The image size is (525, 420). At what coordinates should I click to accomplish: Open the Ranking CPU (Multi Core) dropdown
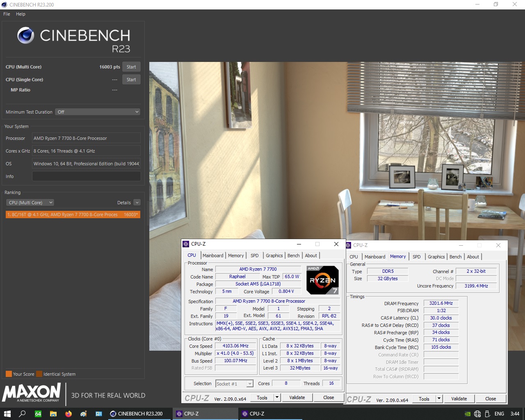[30, 203]
